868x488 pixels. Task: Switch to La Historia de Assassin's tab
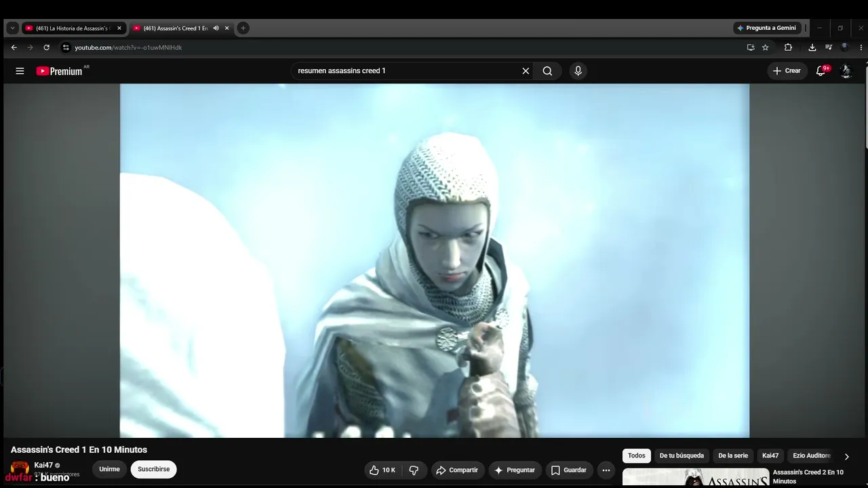(x=73, y=28)
